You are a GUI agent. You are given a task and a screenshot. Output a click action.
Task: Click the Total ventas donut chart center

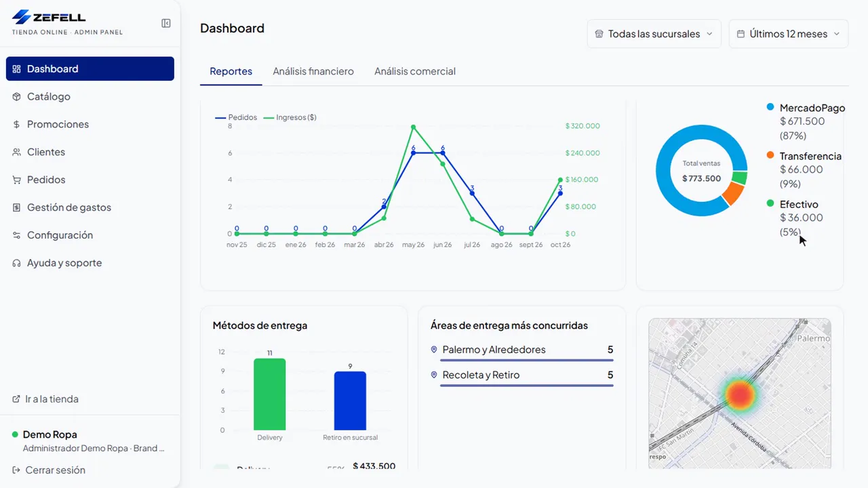coord(701,171)
